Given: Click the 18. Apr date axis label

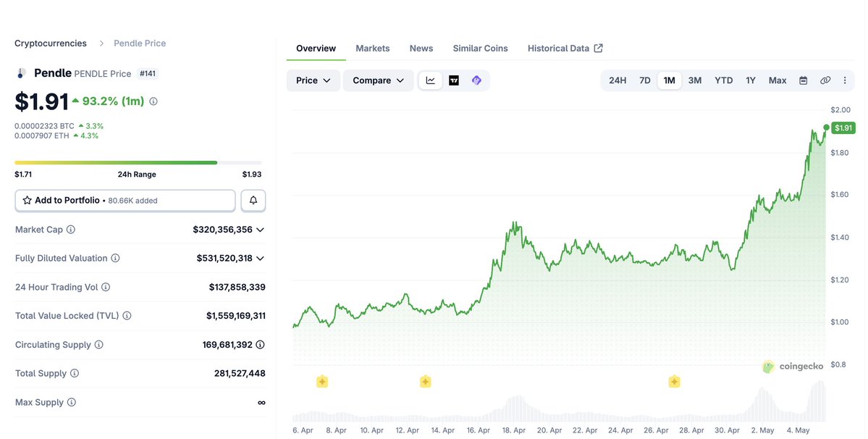Looking at the screenshot, I should [x=514, y=430].
